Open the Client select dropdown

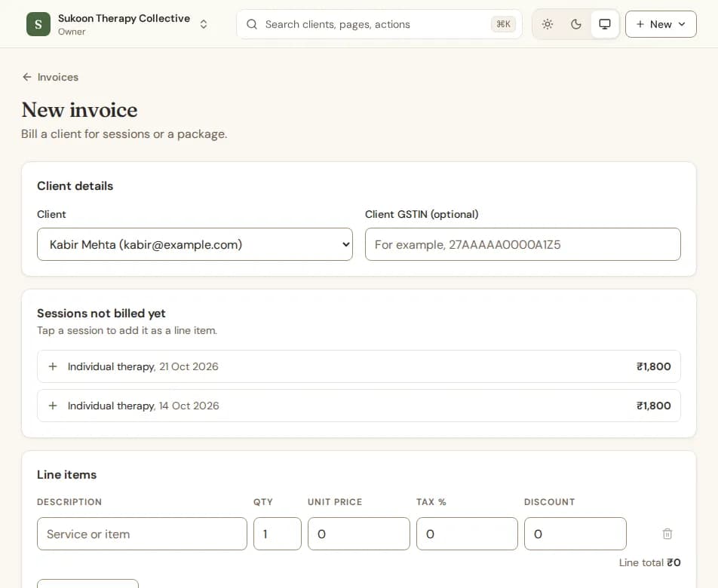(195, 244)
